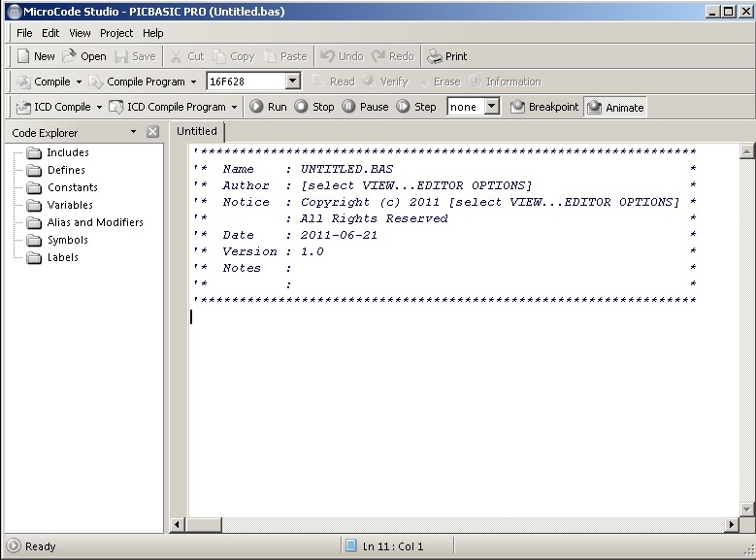Close the Code Explorer panel
This screenshot has height=560, width=756.
[x=152, y=132]
